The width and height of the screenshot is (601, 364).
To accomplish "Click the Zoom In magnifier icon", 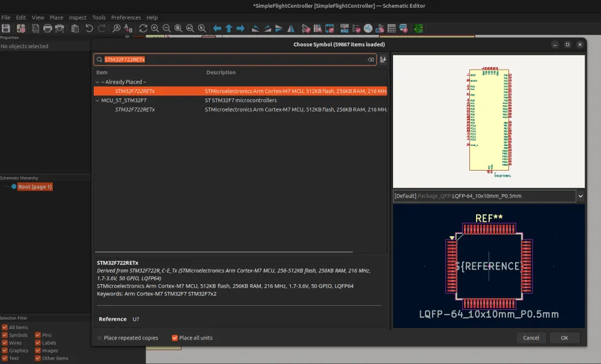I will point(155,28).
